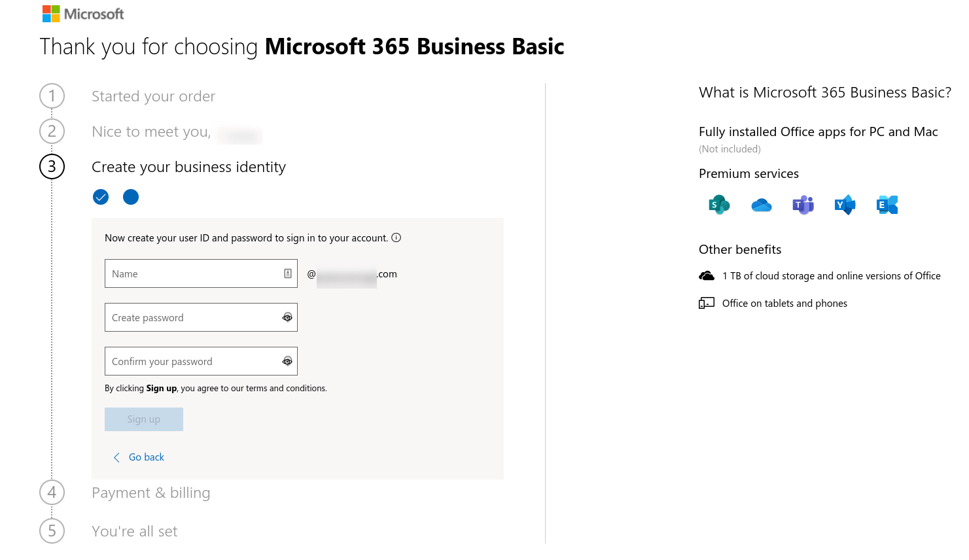The height and width of the screenshot is (560, 969).
Task: Click the contact card icon in Name field
Action: (x=287, y=273)
